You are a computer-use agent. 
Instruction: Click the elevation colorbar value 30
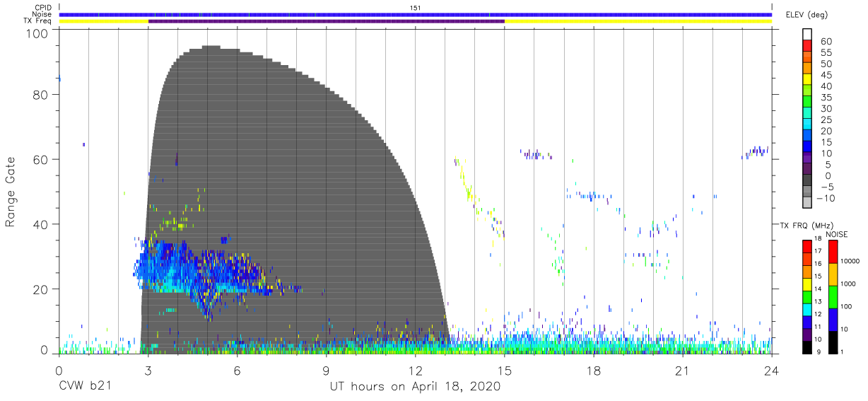(826, 109)
